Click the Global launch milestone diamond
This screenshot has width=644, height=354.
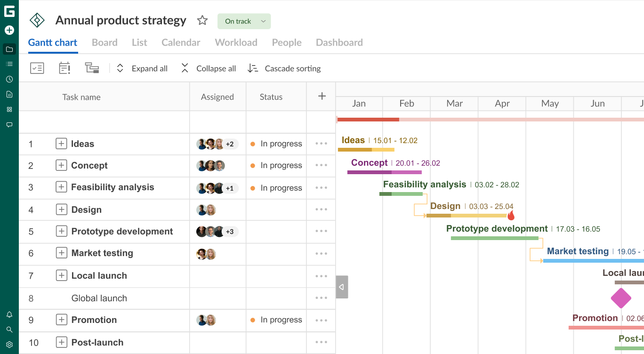[621, 298]
